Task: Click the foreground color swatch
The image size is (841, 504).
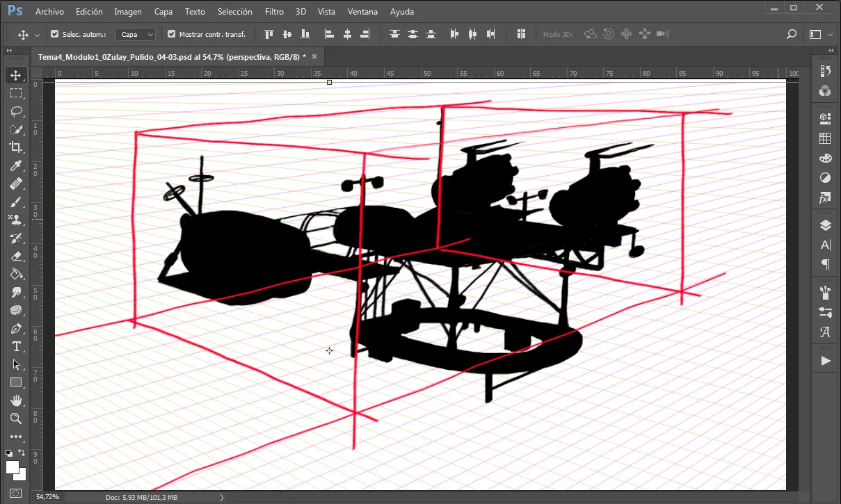Action: 12,466
